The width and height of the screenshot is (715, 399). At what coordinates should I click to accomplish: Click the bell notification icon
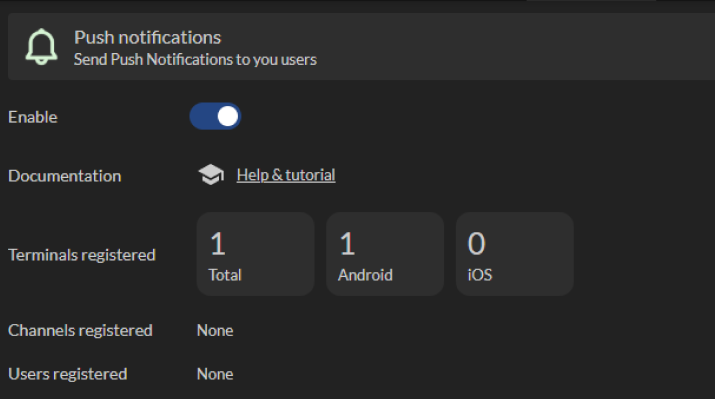[41, 47]
